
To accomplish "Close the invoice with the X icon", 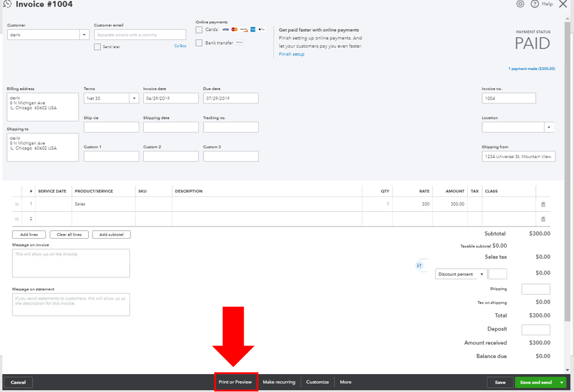I will click(x=563, y=4).
